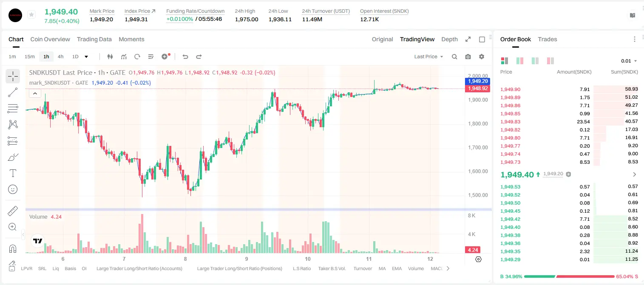Screen dimensions: 644x285
Task: Open the emoji icons tool
Action: point(13,189)
